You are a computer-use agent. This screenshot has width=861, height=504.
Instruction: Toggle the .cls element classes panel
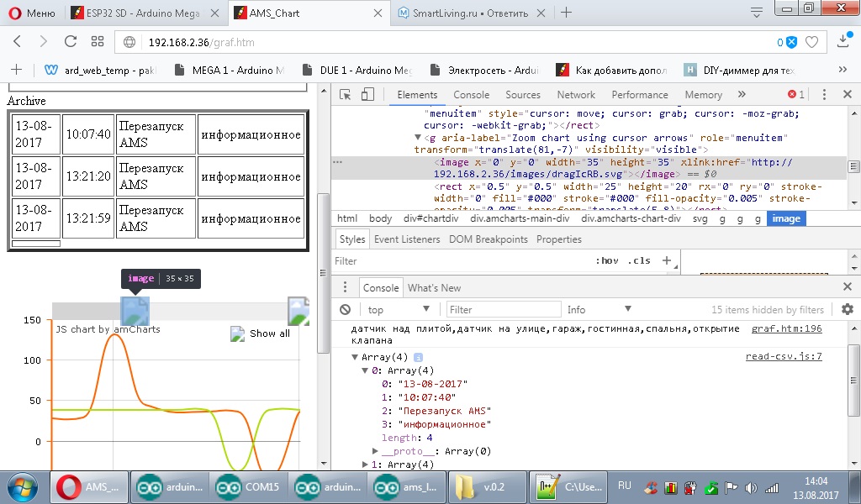click(639, 260)
